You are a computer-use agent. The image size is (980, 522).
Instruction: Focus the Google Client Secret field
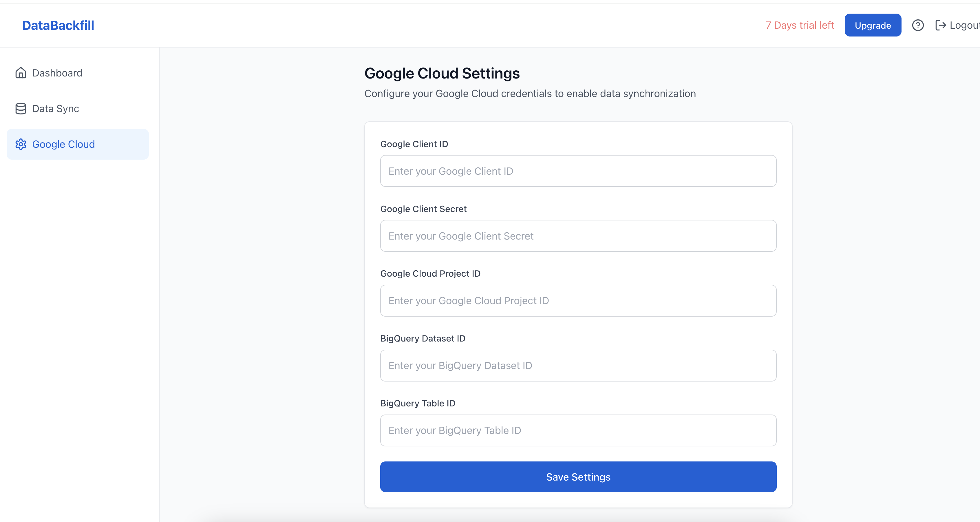[578, 236]
